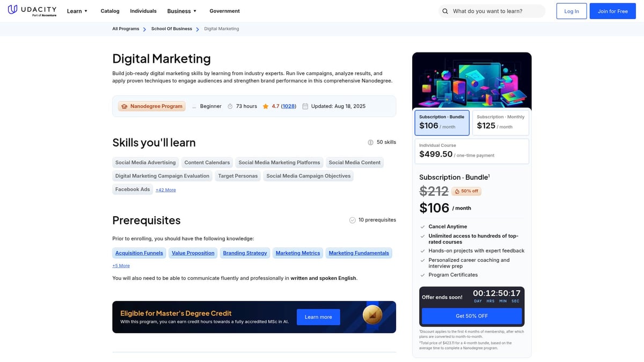
Task: Expand the +42 More skills link
Action: click(x=166, y=190)
